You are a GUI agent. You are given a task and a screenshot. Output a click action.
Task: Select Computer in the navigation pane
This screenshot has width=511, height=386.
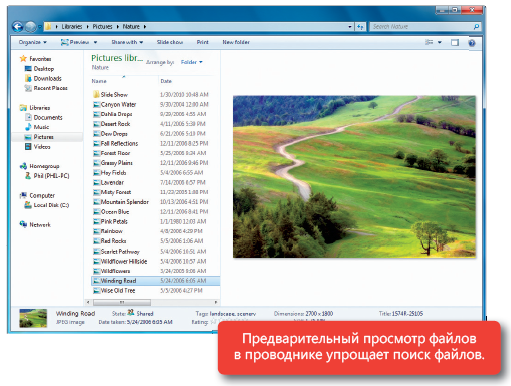tap(37, 195)
